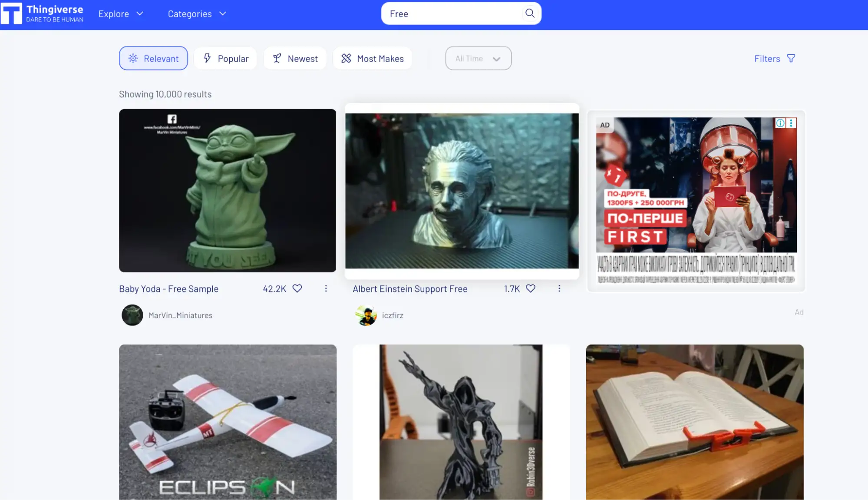Open Baby Yoda - Free Sample title link

[x=169, y=289]
